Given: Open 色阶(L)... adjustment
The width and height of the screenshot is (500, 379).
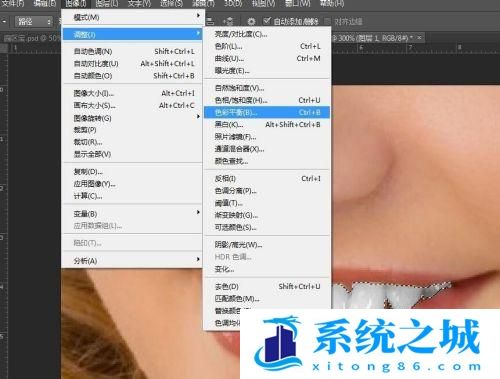Looking at the screenshot, I should pos(267,46).
